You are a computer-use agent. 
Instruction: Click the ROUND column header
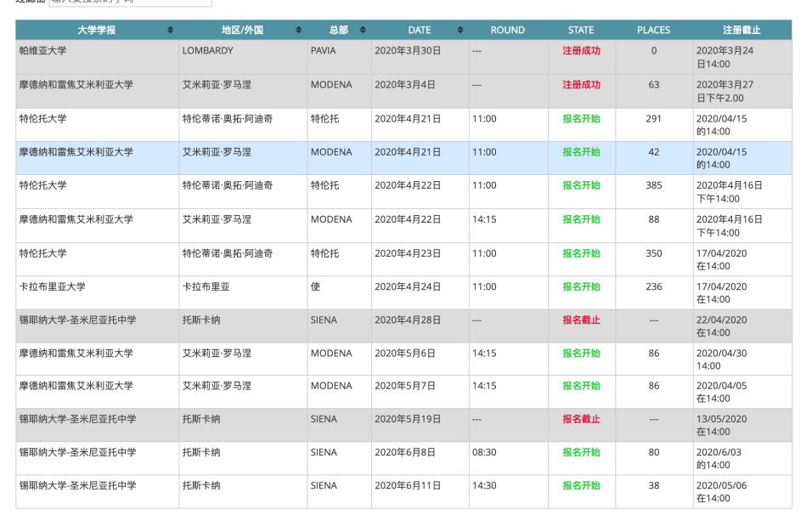coord(508,30)
